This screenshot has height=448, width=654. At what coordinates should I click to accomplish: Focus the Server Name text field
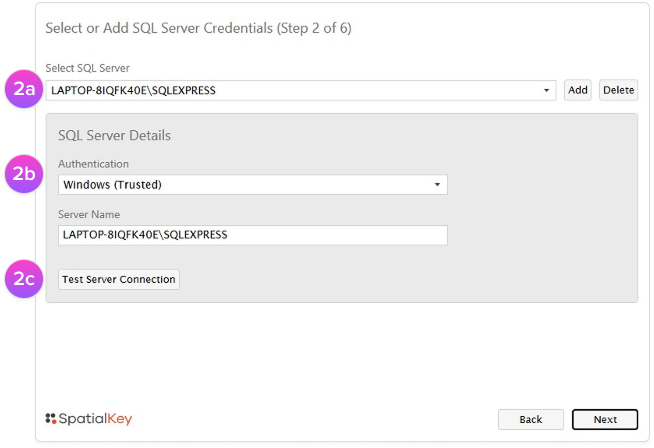coord(252,235)
